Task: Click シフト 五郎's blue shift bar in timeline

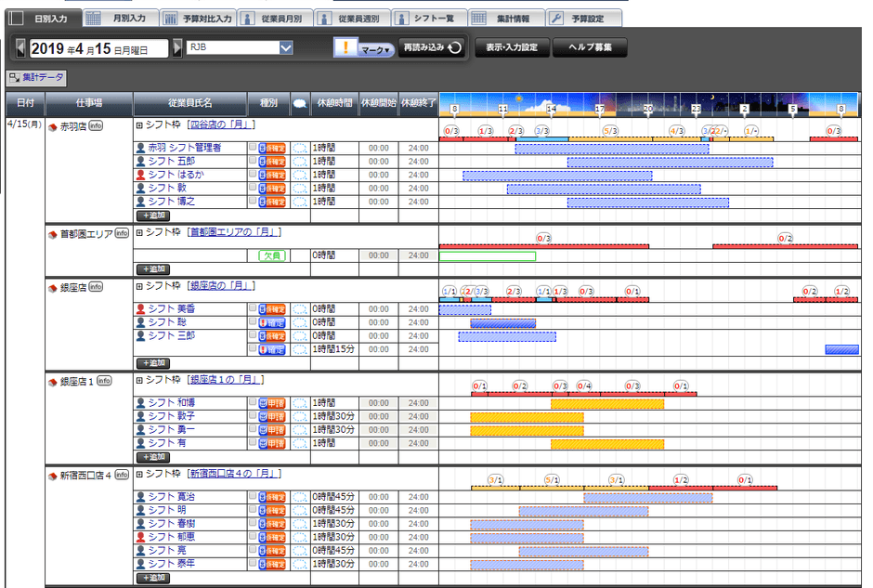Action: pos(670,162)
